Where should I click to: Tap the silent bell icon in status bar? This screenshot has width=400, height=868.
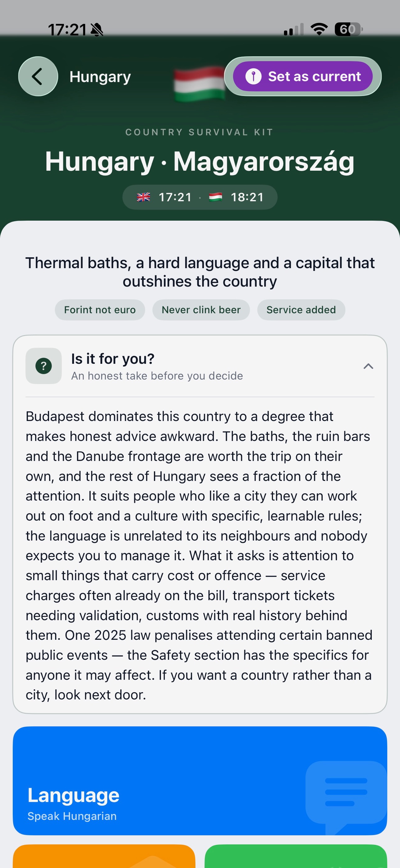pyautogui.click(x=97, y=30)
